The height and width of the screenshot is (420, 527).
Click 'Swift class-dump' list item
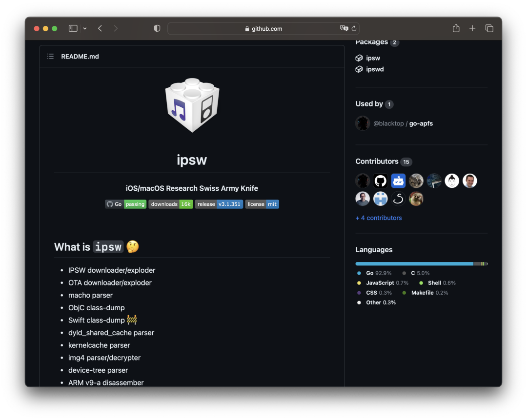[x=102, y=320]
